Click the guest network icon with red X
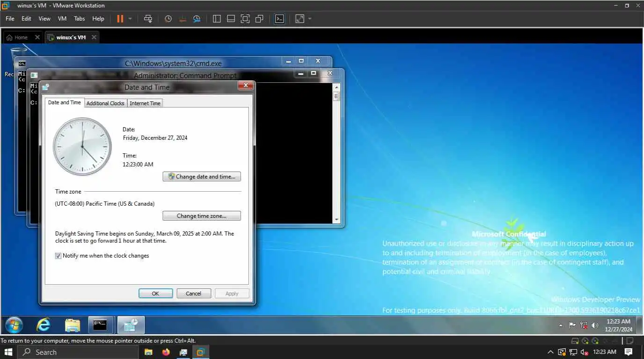The image size is (644, 359). point(584,325)
